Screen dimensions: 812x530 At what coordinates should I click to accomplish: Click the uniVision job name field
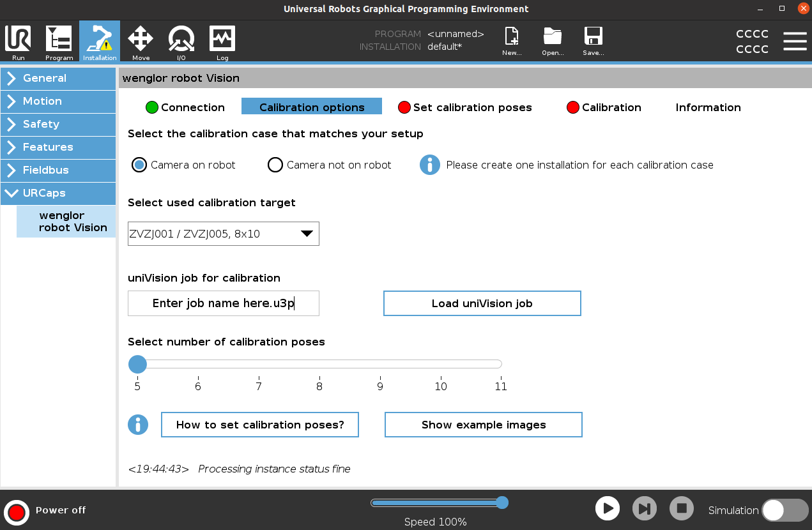tap(224, 303)
